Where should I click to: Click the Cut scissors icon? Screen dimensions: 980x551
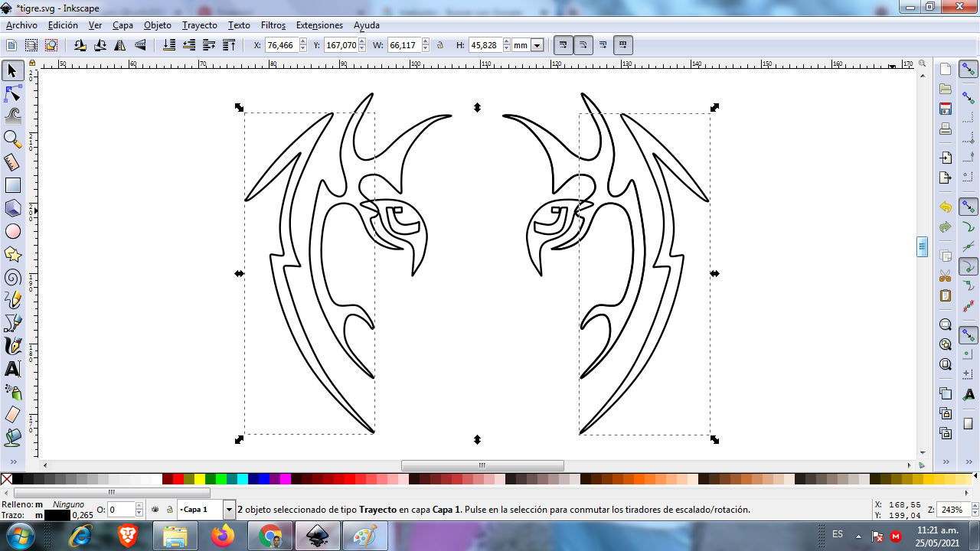946,275
